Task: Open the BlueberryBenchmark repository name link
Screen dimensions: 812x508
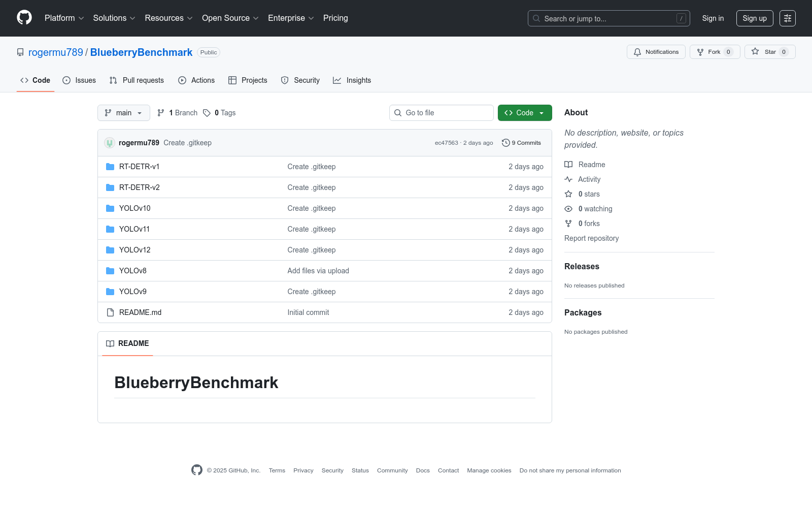Action: 141,52
